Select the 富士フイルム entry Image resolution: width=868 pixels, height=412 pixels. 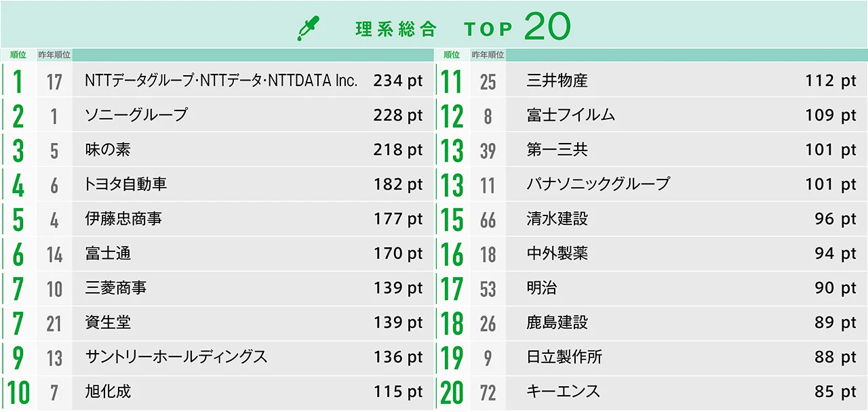[x=571, y=115]
